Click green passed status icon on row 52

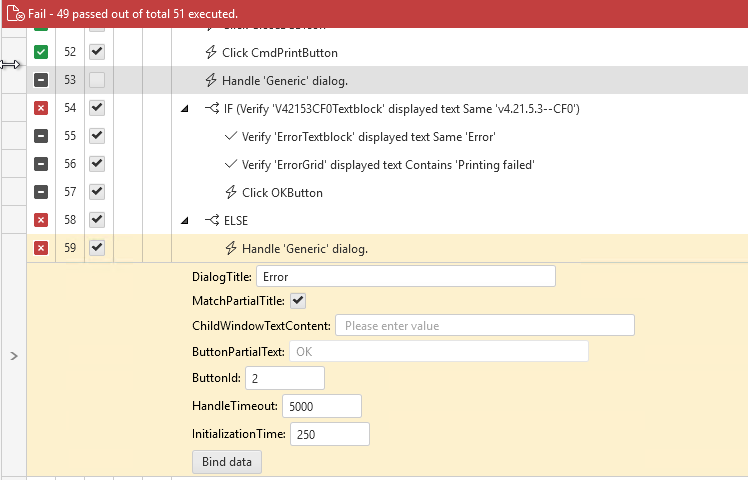pos(41,52)
